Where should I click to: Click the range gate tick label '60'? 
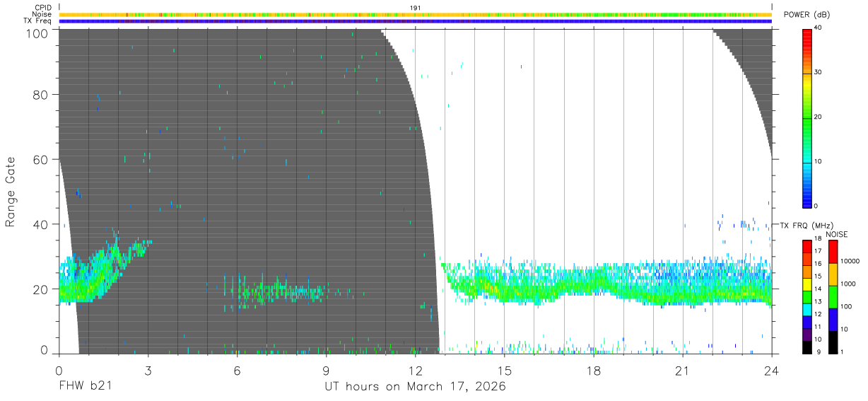coord(40,160)
